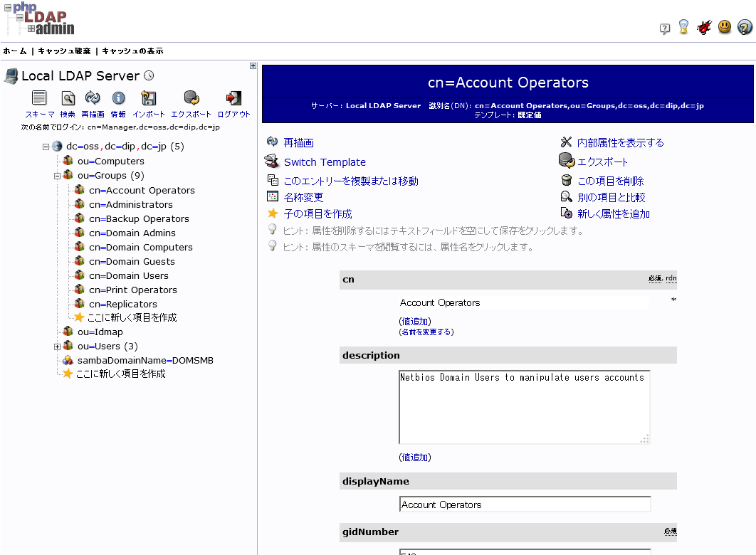
Task: Click the scissors icon for internal attributes
Action: pyautogui.click(x=566, y=142)
